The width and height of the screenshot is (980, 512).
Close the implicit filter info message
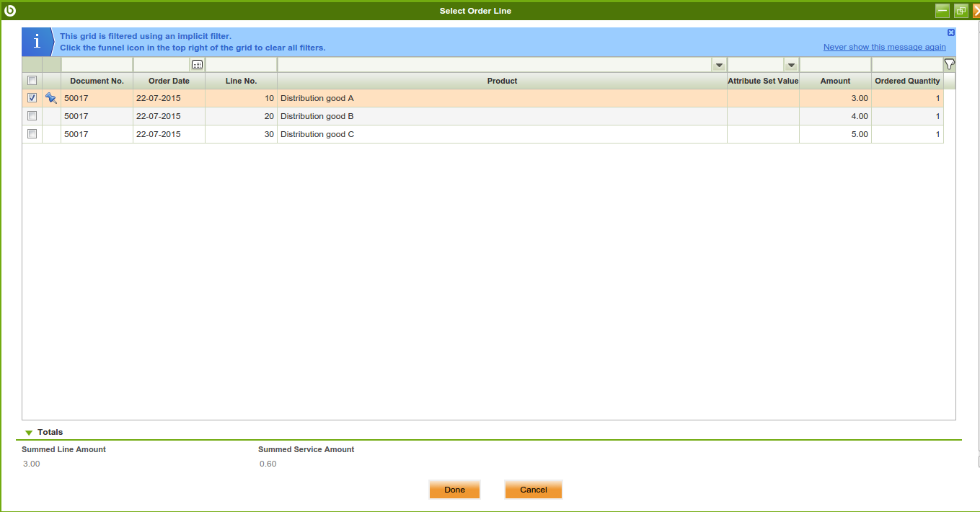pyautogui.click(x=950, y=32)
